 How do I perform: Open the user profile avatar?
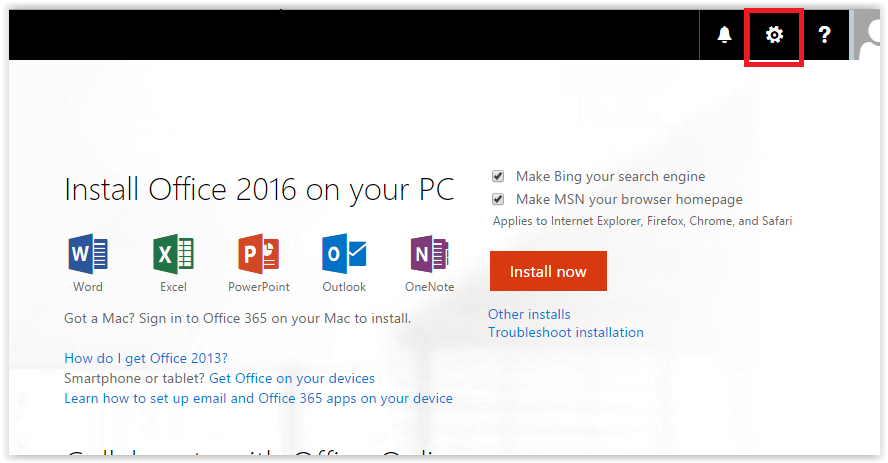click(867, 35)
